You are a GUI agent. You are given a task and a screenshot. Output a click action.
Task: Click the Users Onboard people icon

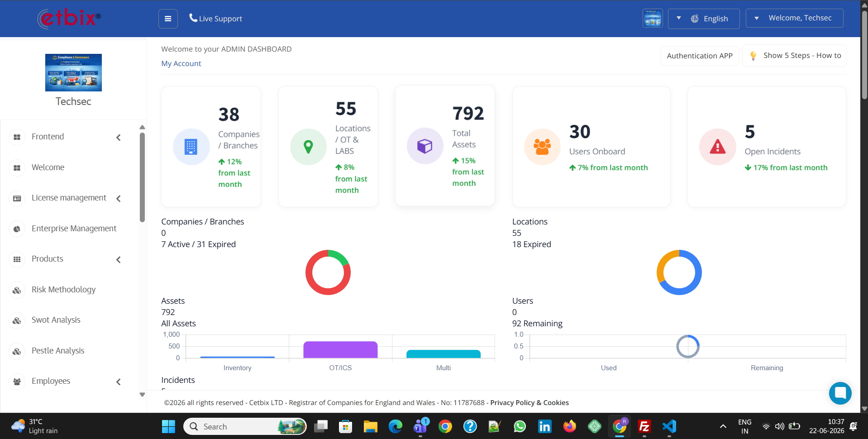pyautogui.click(x=542, y=147)
